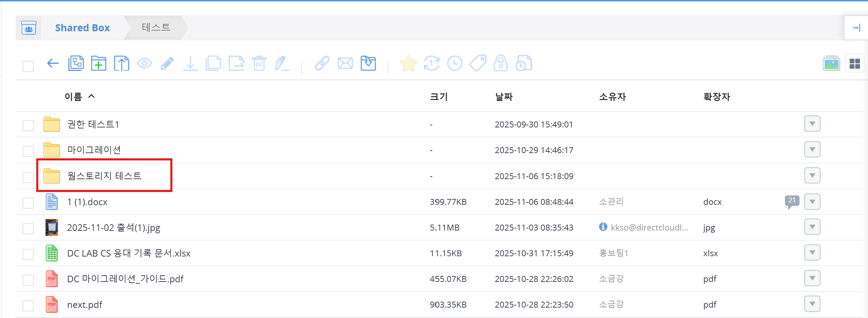The height and width of the screenshot is (318, 868).
Task: Sort list by 이름 column header
Action: pos(73,97)
